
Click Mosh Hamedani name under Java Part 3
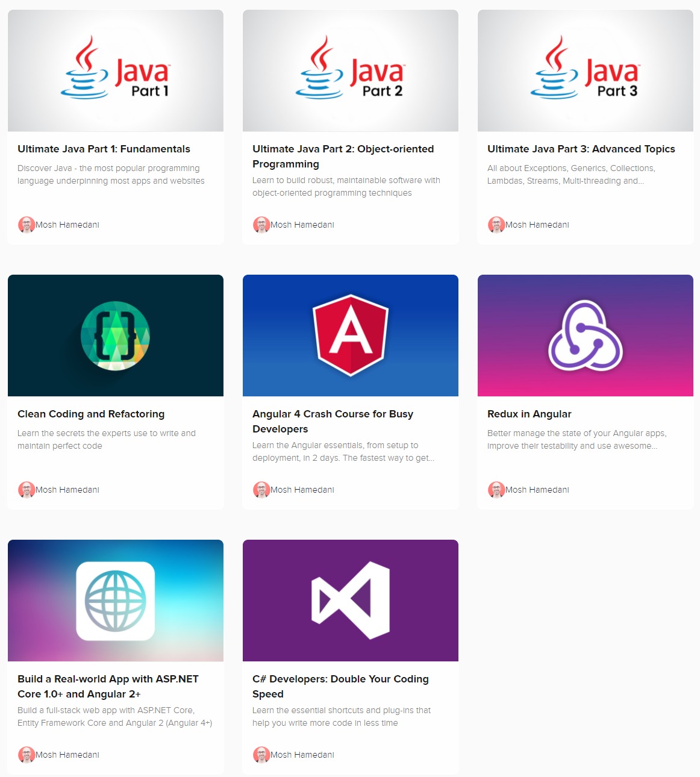537,225
